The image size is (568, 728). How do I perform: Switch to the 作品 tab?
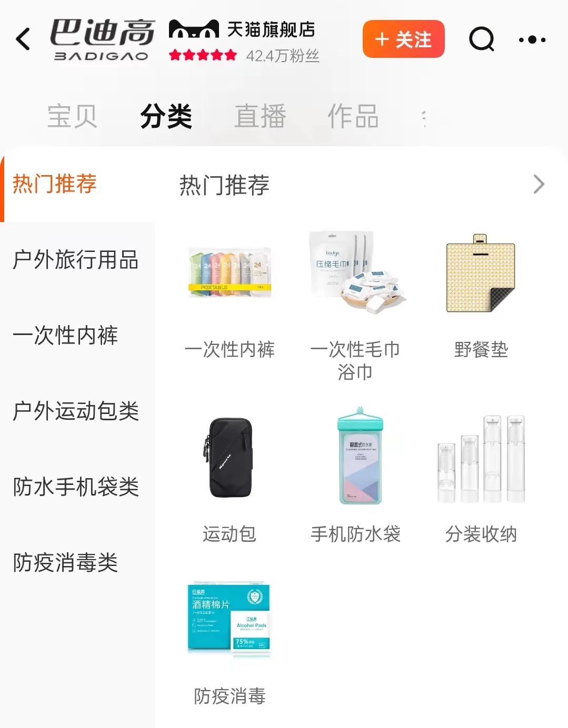[353, 116]
